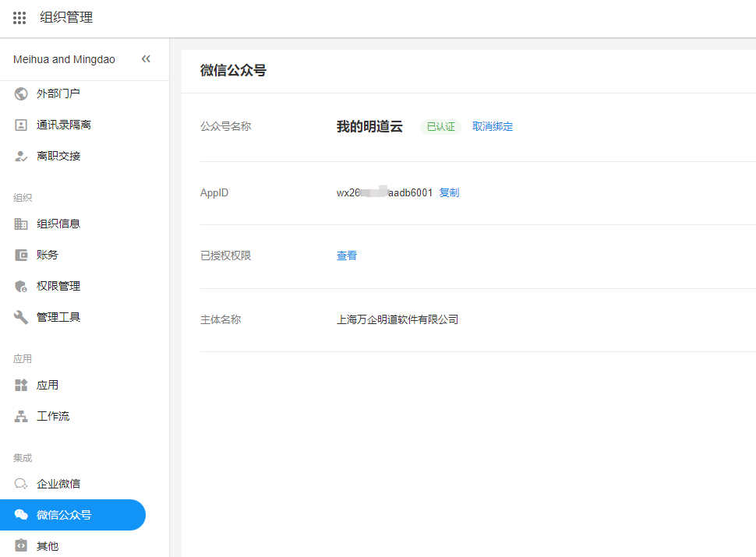
Task: Click the 通讯录隔离 contact icon
Action: (21, 125)
